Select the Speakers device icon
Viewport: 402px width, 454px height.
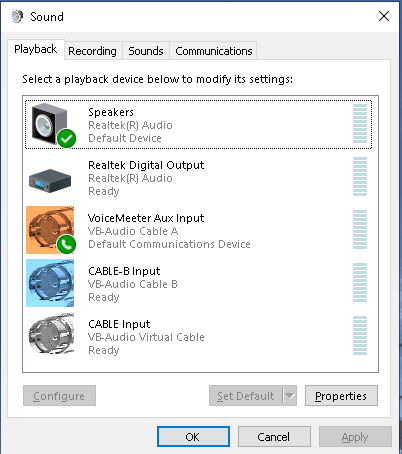(53, 125)
